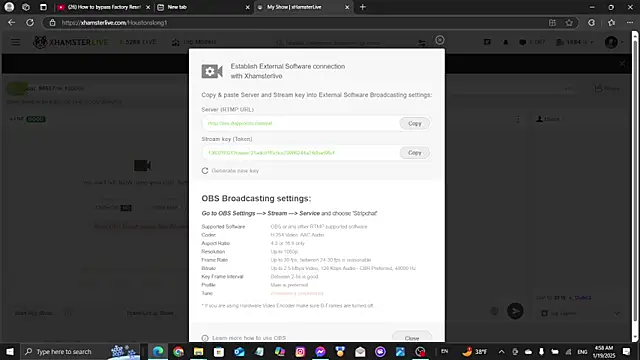Open the search filter sliders icon
640x360 pixels.
click(422, 42)
